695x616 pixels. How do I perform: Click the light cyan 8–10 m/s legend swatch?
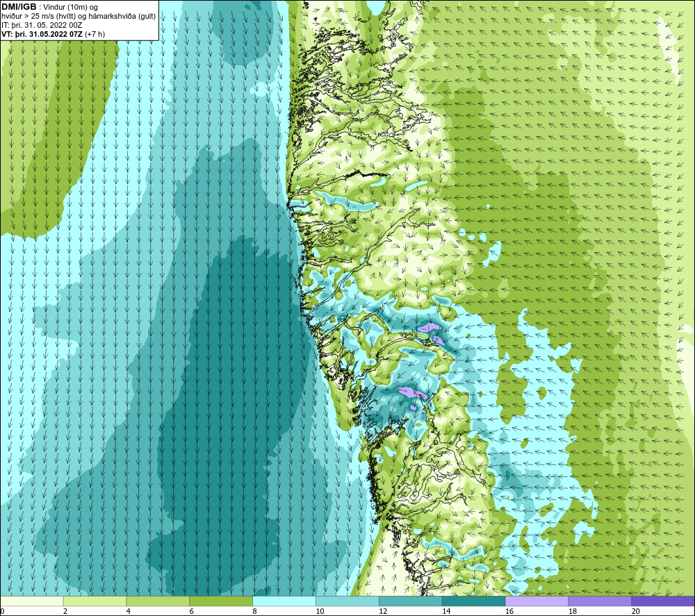coord(284,601)
